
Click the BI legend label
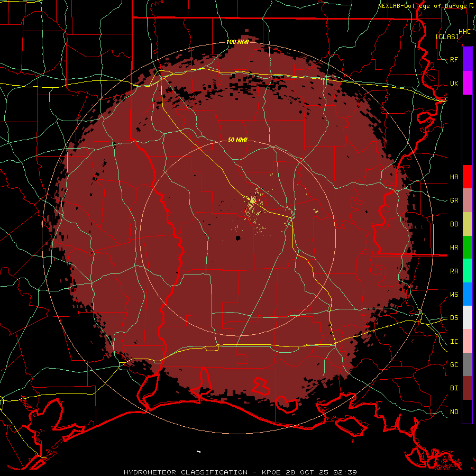coord(454,388)
